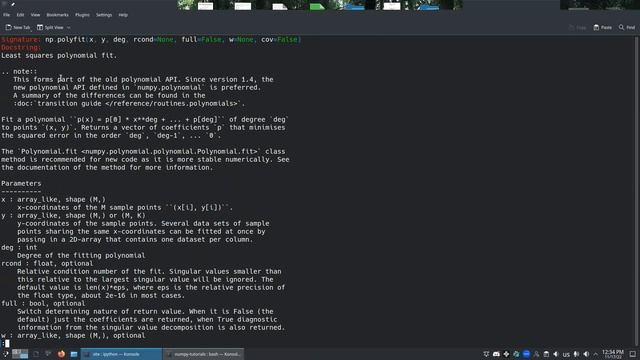Click the 'Least squares polynomial fit.' line
Image resolution: width=640 pixels, height=360 pixels.
point(59,56)
